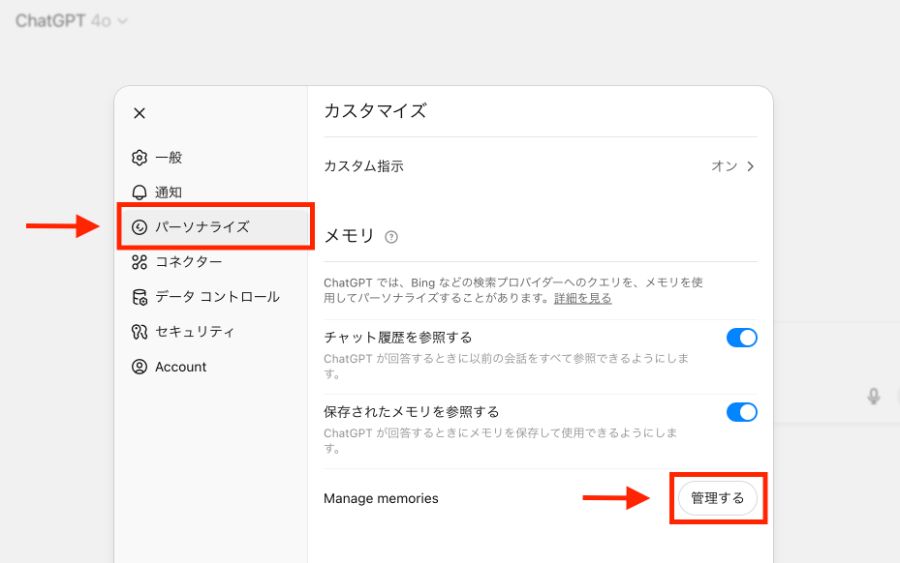Click the bell icon beside 通知

click(139, 192)
